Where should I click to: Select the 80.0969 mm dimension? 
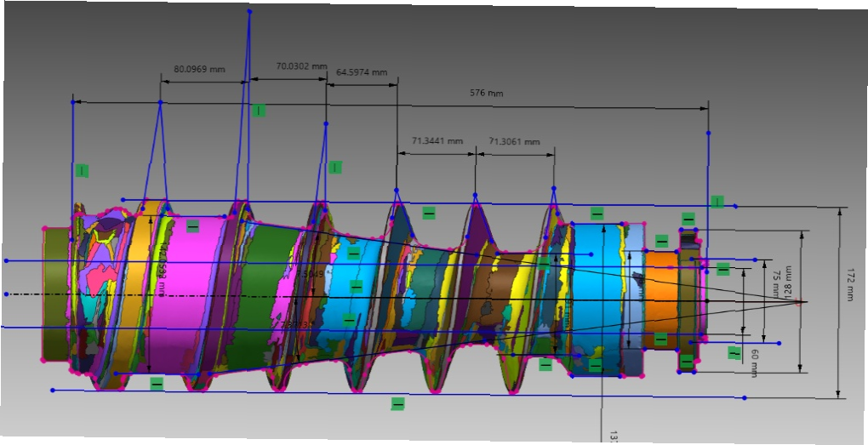(x=200, y=70)
